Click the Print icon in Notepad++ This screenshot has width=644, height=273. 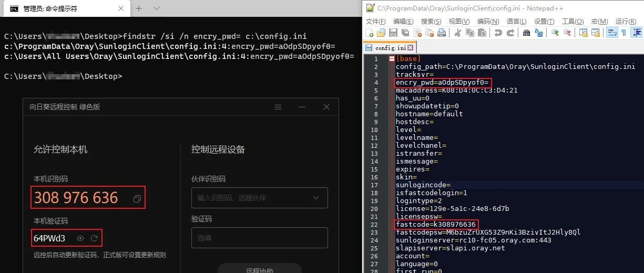pos(442,33)
